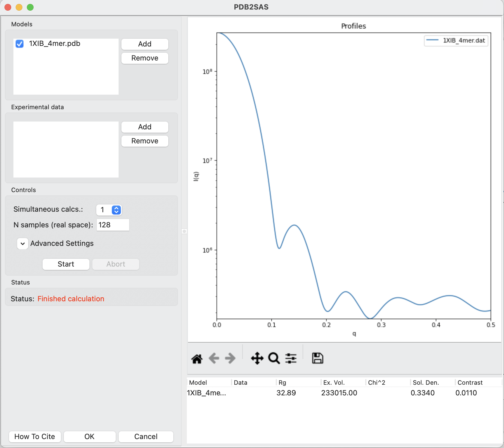Click the Model column header
This screenshot has width=504, height=448.
pyautogui.click(x=209, y=382)
